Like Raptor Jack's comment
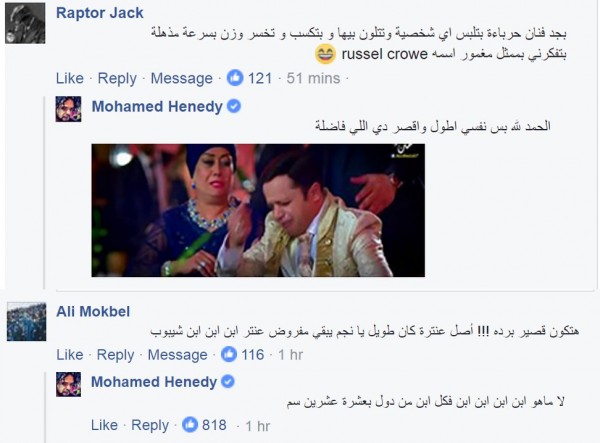 [70, 78]
